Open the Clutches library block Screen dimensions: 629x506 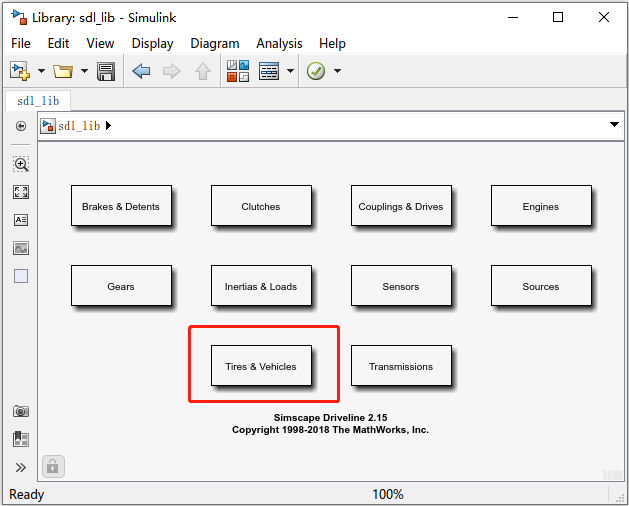tap(261, 206)
